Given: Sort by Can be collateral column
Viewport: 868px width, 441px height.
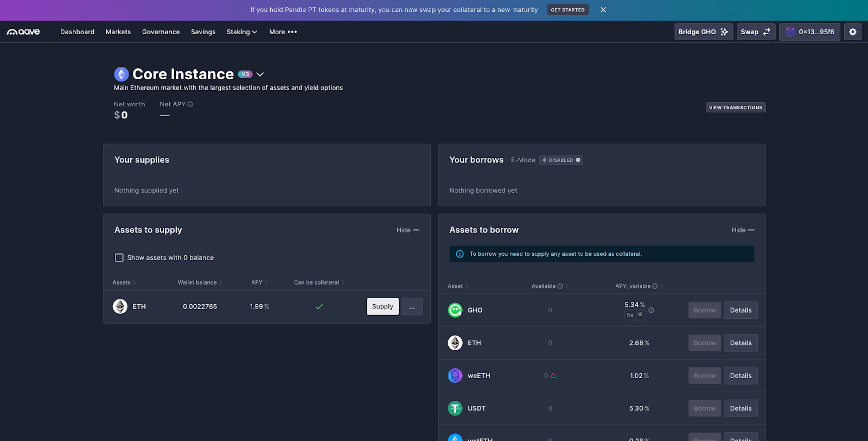Looking at the screenshot, I should 319,282.
